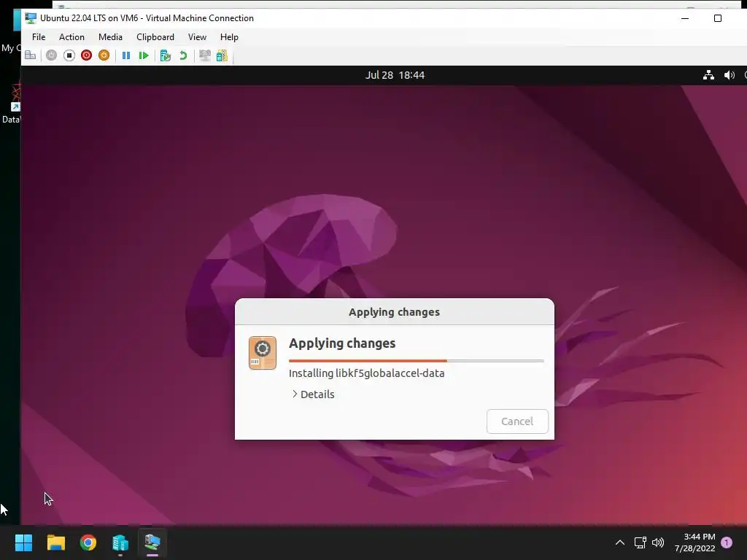This screenshot has height=560, width=747.
Task: Open the Windows Start menu
Action: 23,542
